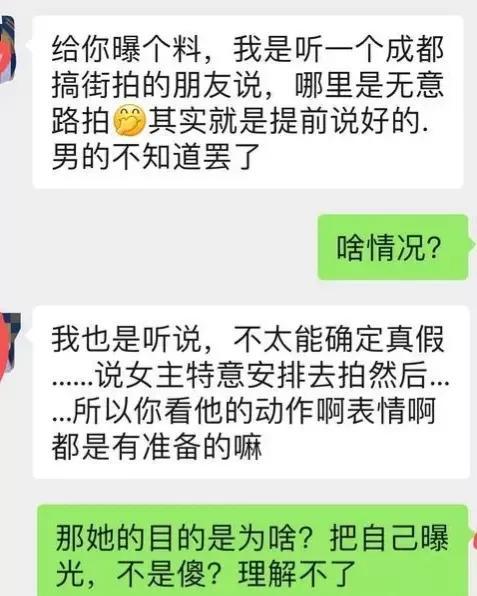477x596 pixels.
Task: Select the message beginning 我也是听说
Action: [x=251, y=392]
